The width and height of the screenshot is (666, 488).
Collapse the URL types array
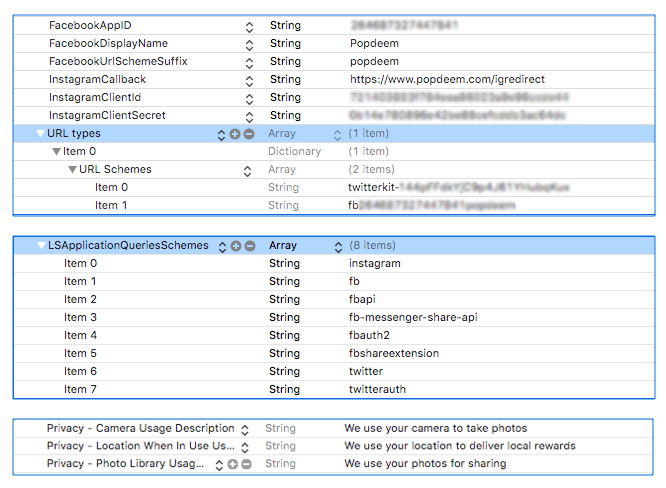pos(40,134)
